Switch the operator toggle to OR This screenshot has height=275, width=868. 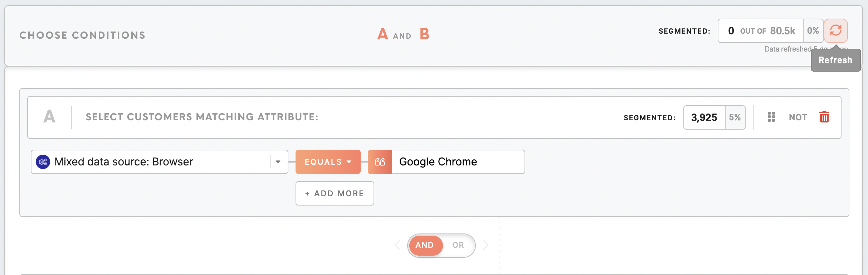(458, 245)
